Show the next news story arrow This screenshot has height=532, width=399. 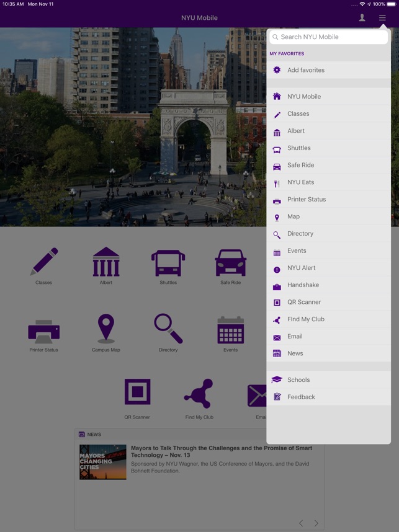pyautogui.click(x=316, y=523)
